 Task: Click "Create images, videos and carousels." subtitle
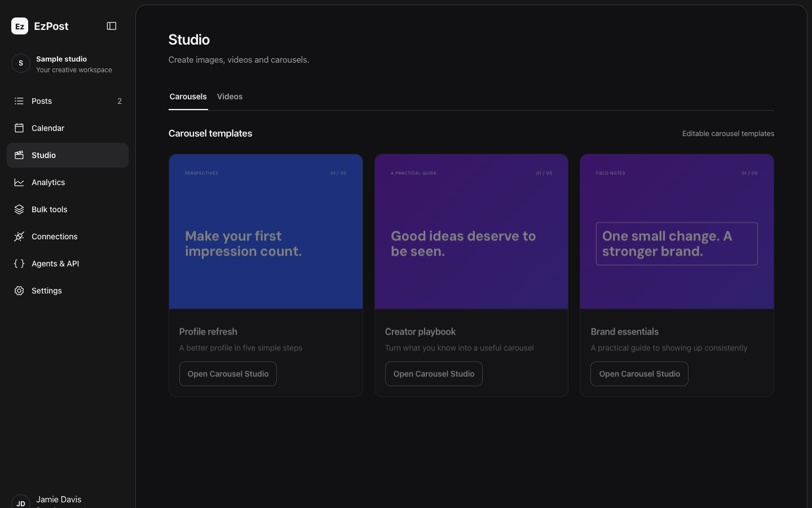pos(239,60)
